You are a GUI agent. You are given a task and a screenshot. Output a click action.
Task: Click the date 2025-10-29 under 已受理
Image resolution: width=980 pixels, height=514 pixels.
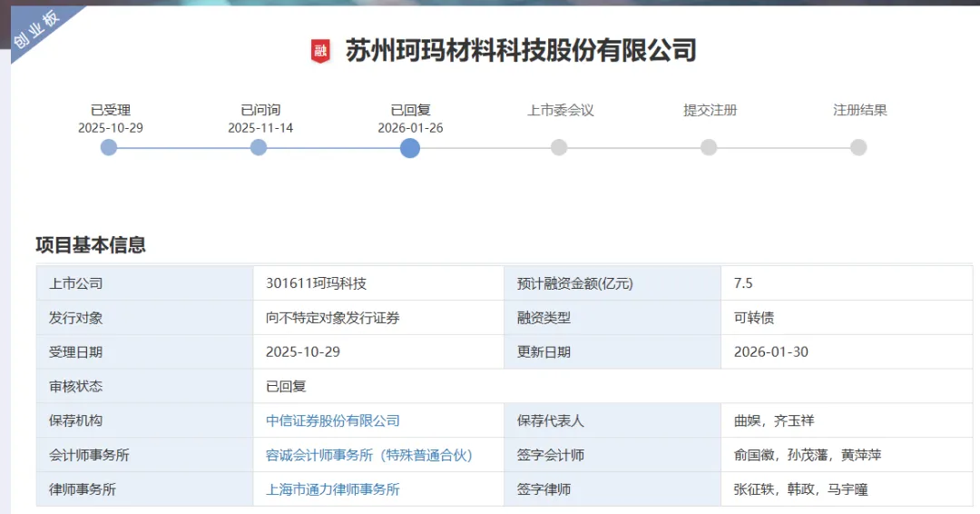tap(111, 128)
